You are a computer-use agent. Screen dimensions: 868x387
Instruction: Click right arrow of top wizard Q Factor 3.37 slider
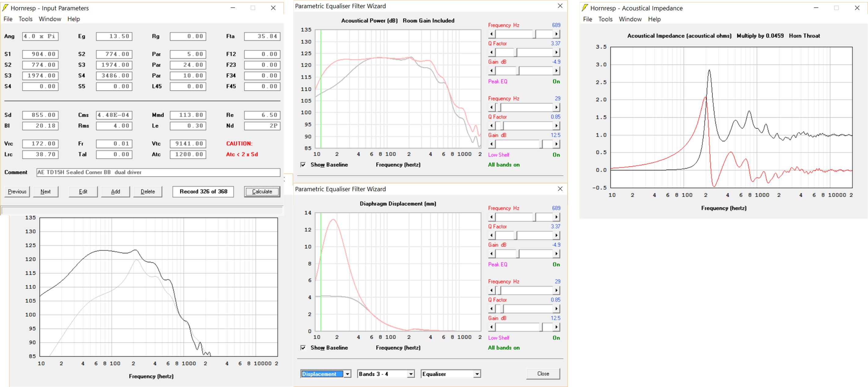point(556,52)
